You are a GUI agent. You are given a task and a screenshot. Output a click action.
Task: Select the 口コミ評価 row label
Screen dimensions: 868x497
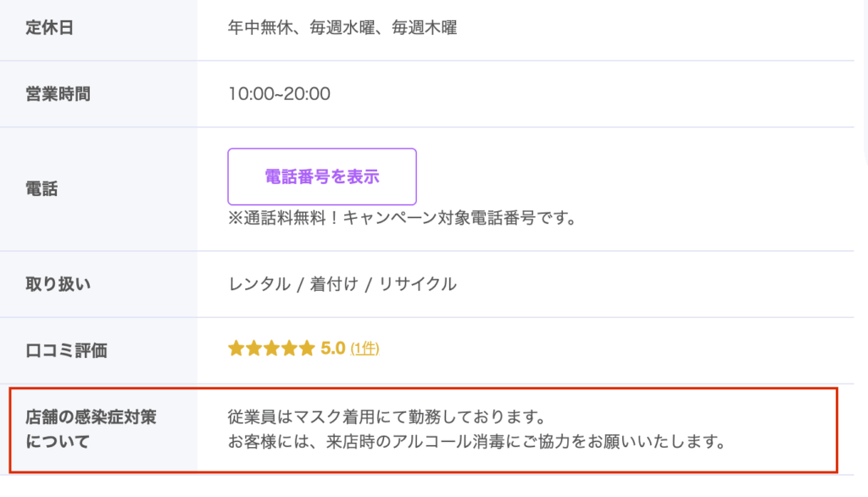tap(66, 349)
